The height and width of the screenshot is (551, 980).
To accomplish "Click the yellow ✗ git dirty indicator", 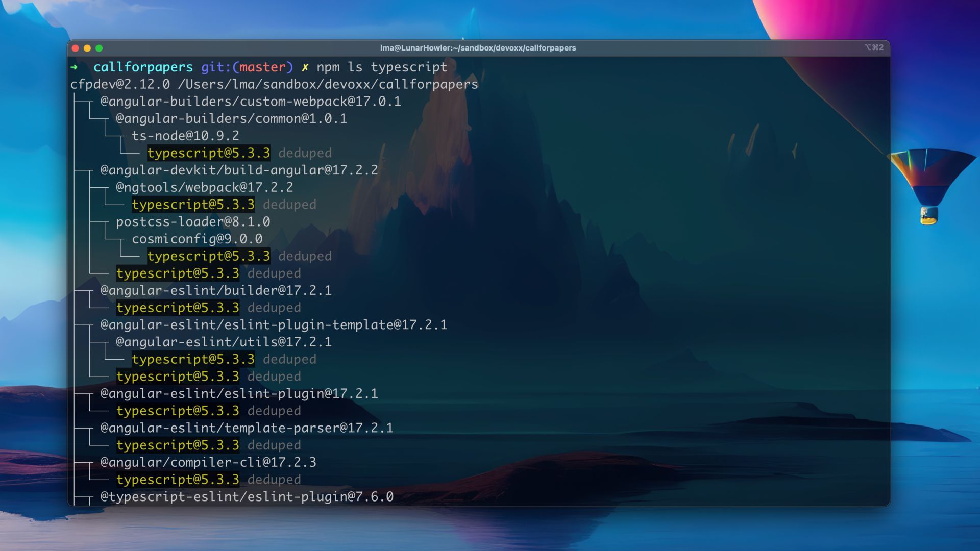I will tap(305, 67).
